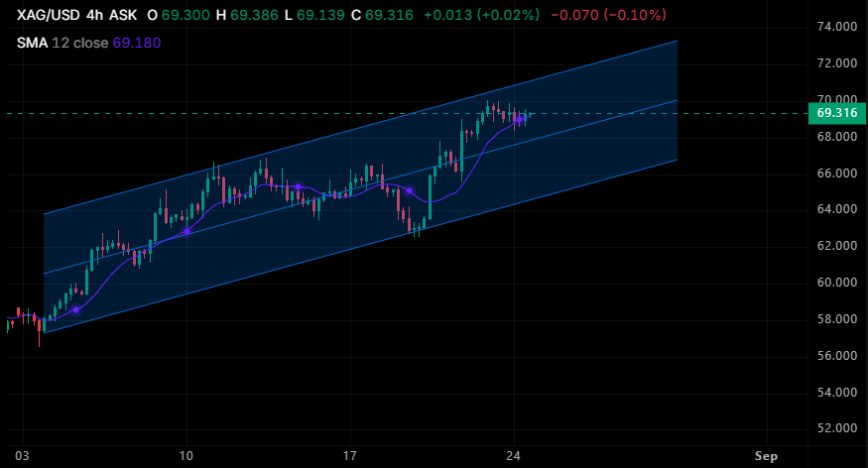The width and height of the screenshot is (868, 468).
Task: Select the 4h interval label
Action: (x=94, y=15)
